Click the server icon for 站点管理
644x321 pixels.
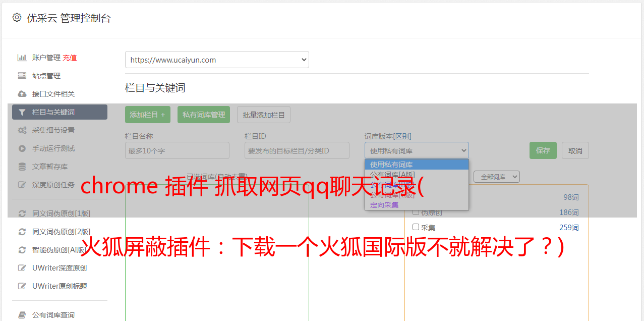[x=22, y=76]
